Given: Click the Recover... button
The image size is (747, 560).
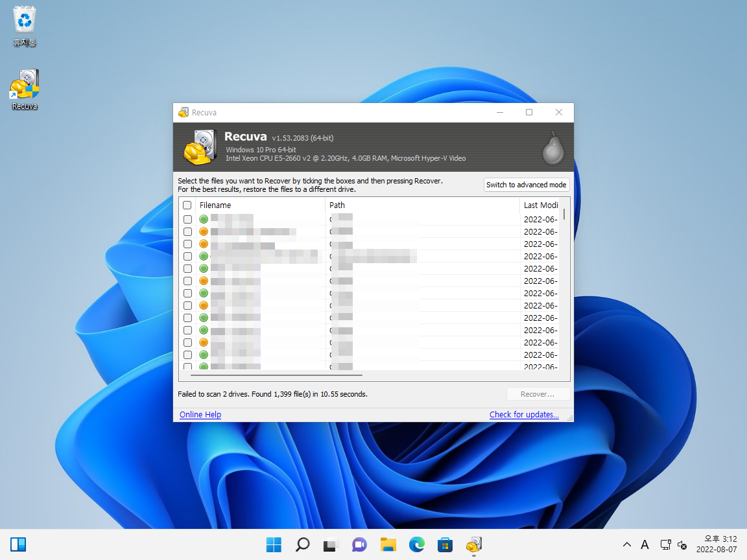Looking at the screenshot, I should [538, 394].
